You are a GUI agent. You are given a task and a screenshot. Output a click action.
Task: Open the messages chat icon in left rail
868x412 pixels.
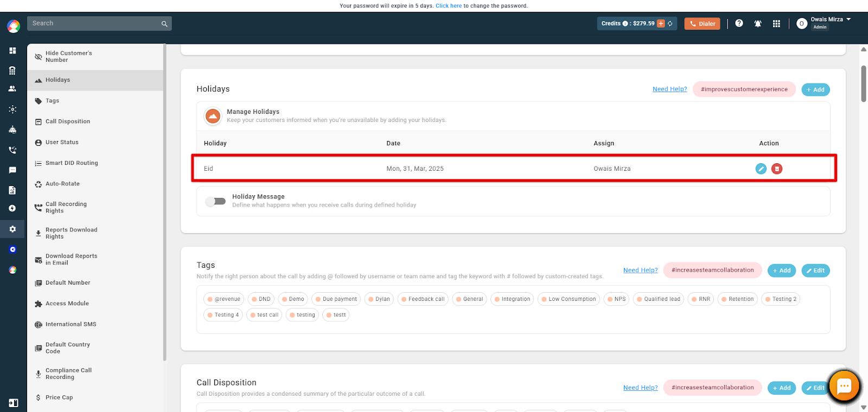12,170
